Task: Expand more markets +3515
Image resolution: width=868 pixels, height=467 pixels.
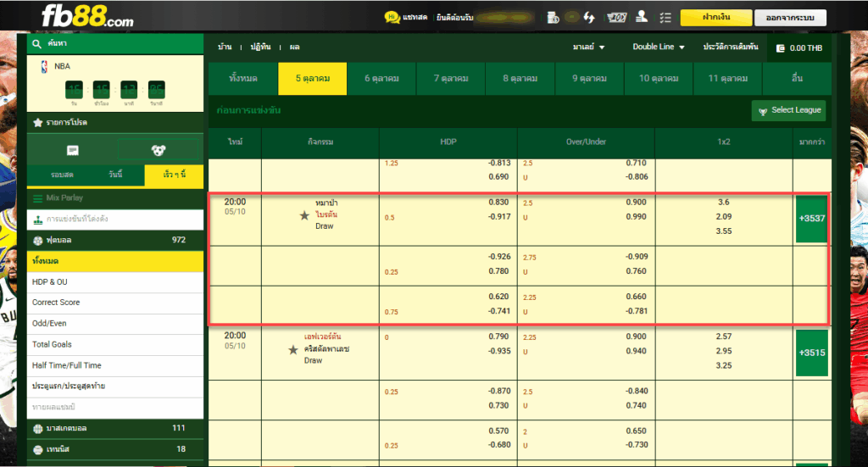Action: tap(811, 353)
